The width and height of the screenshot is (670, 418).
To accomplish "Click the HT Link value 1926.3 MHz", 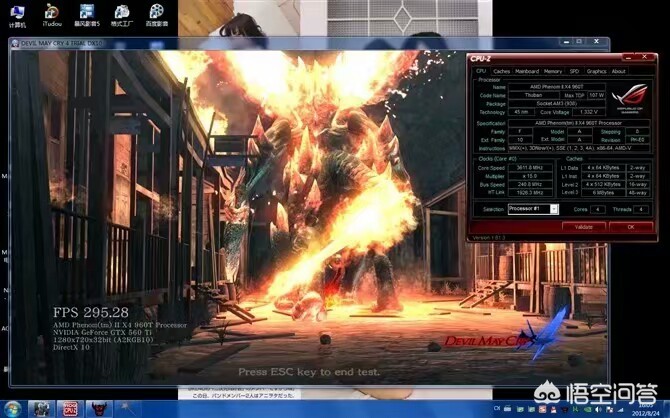I will 530,193.
